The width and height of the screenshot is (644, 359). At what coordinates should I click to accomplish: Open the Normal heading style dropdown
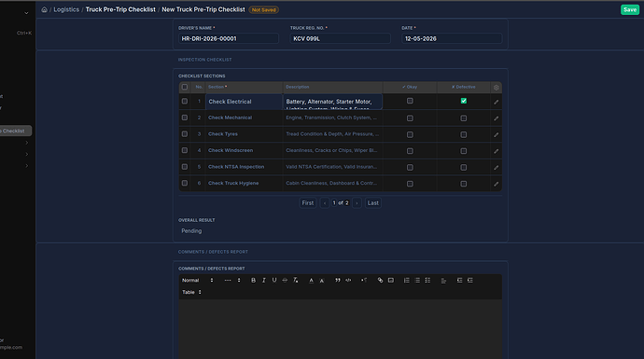(198, 281)
